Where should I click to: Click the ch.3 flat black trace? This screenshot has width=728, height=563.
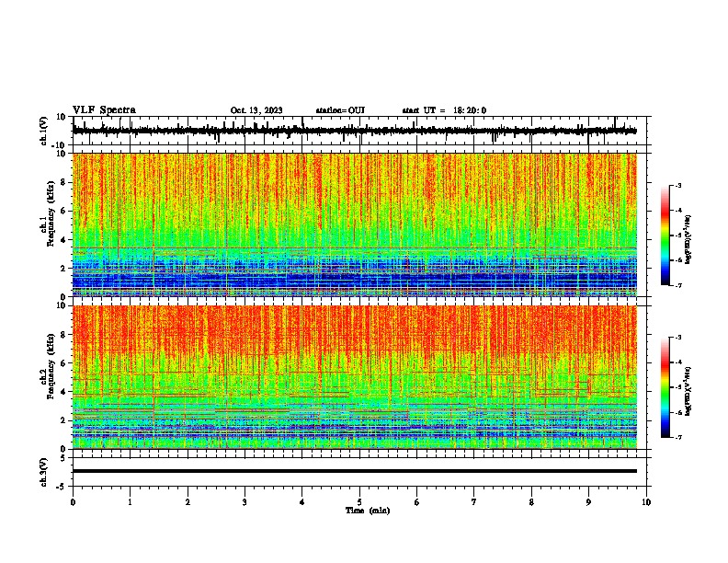pos(355,471)
